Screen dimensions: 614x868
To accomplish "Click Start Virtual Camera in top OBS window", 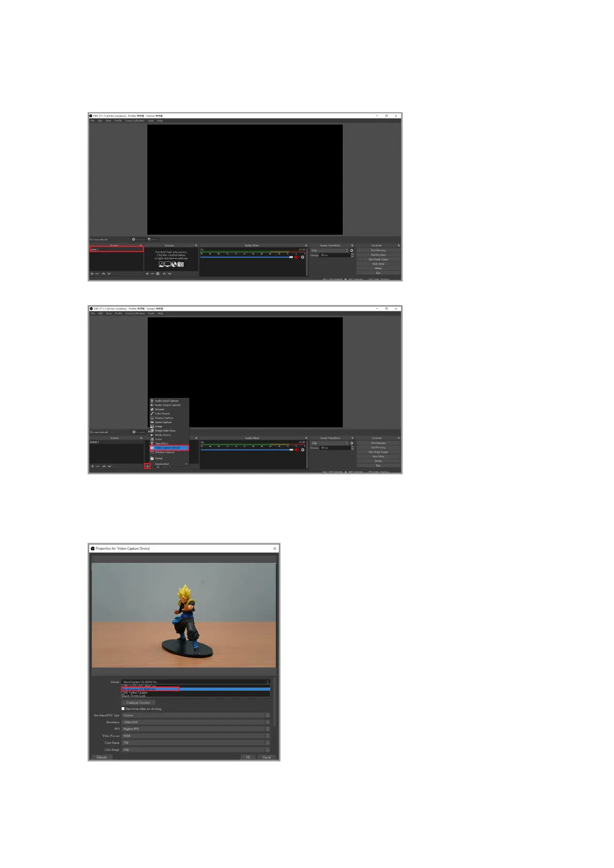I will coord(378,259).
